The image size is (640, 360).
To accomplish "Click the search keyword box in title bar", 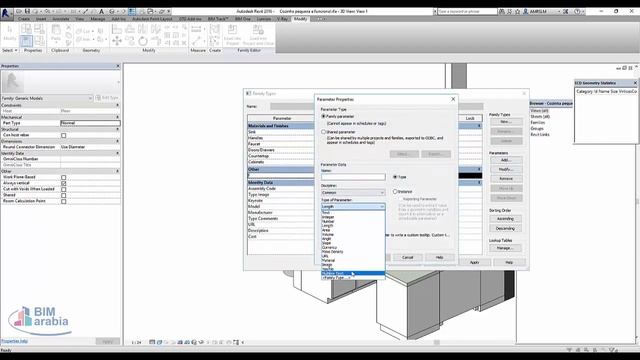I will tap(467, 11).
